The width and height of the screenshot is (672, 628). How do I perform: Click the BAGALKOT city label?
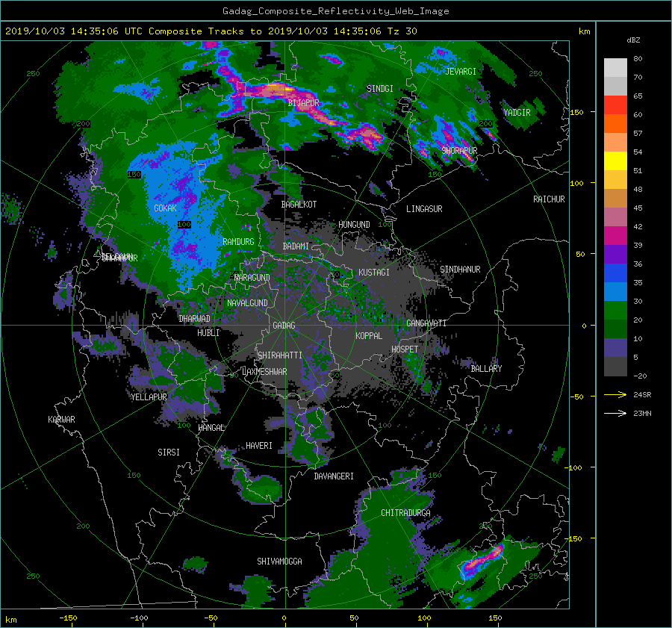click(299, 205)
